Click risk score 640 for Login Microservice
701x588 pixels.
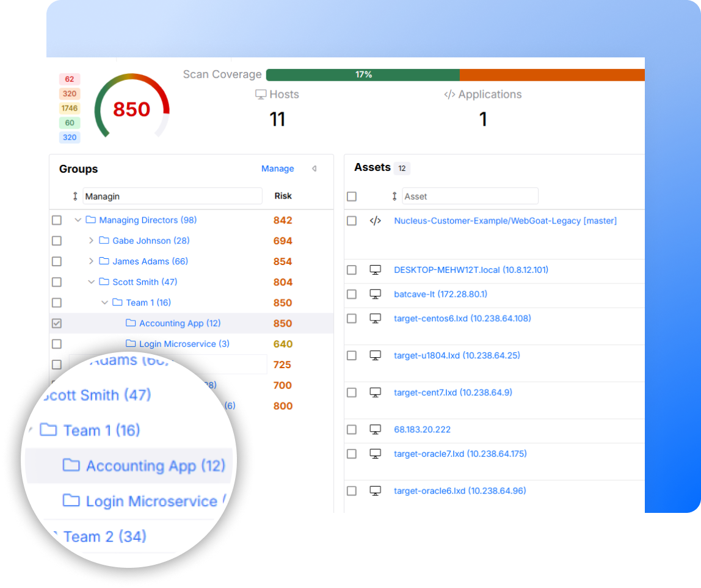(283, 344)
